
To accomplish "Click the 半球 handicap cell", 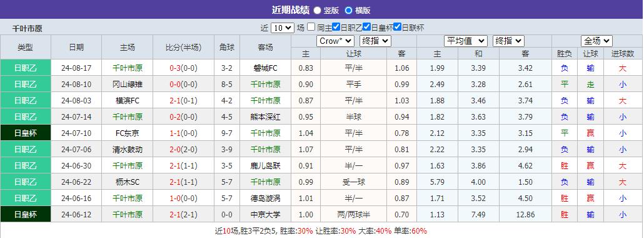I will pos(353,117).
